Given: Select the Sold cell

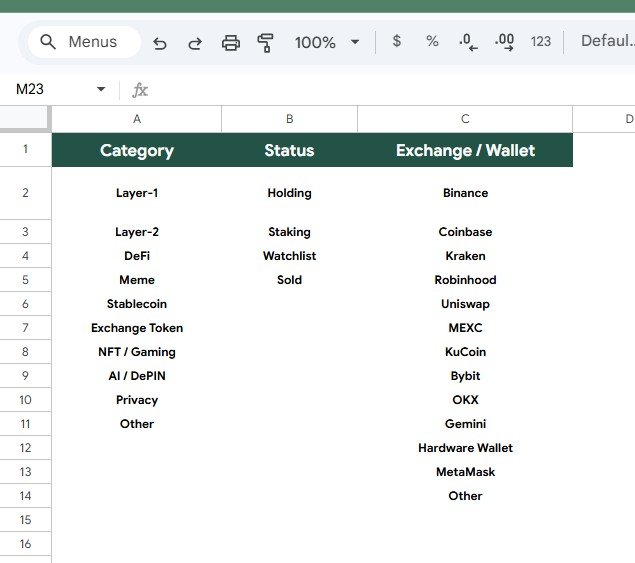Looking at the screenshot, I should pos(290,280).
